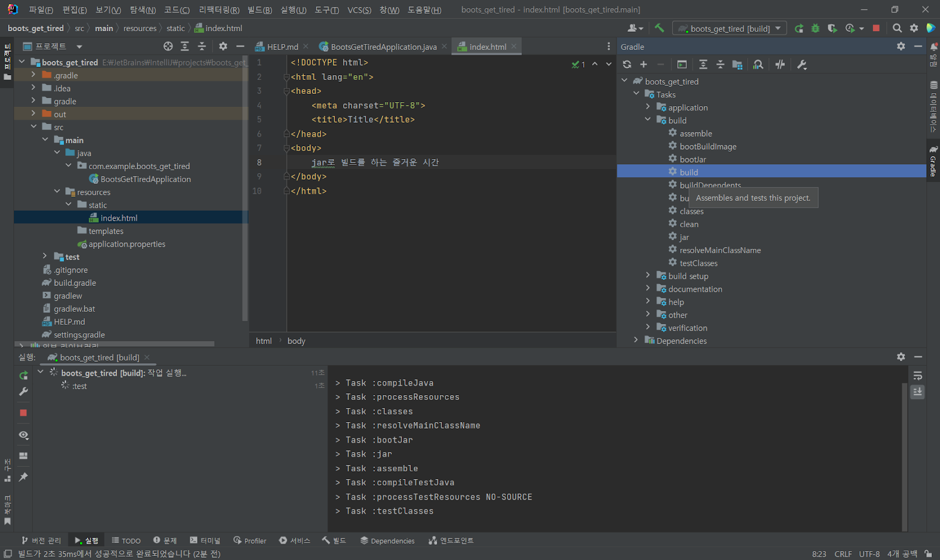Stop the process in the Run panel
This screenshot has height=560, width=940.
pyautogui.click(x=23, y=413)
